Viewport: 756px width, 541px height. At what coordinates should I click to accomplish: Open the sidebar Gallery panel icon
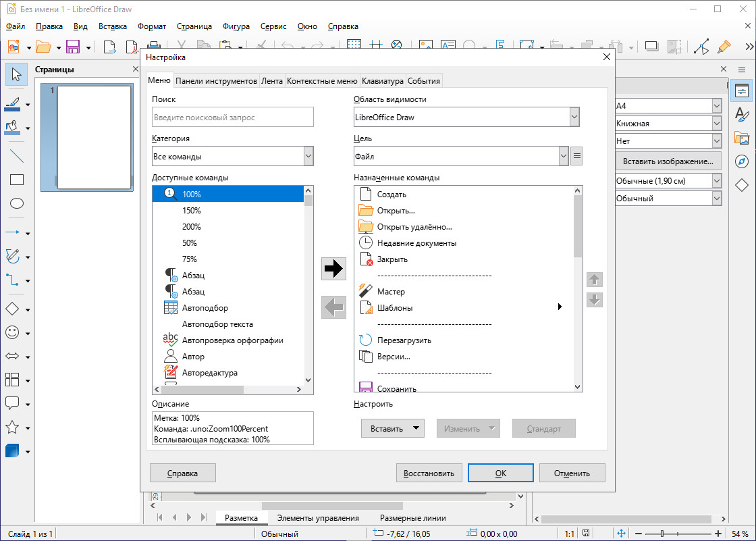click(742, 138)
